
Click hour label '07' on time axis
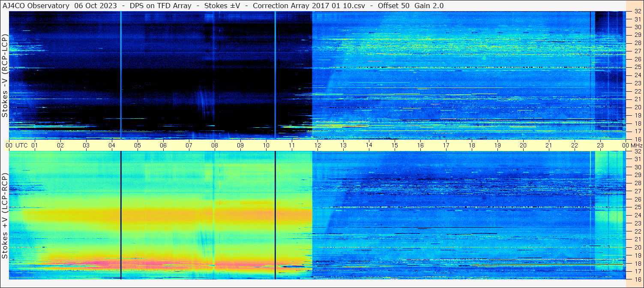[189, 145]
